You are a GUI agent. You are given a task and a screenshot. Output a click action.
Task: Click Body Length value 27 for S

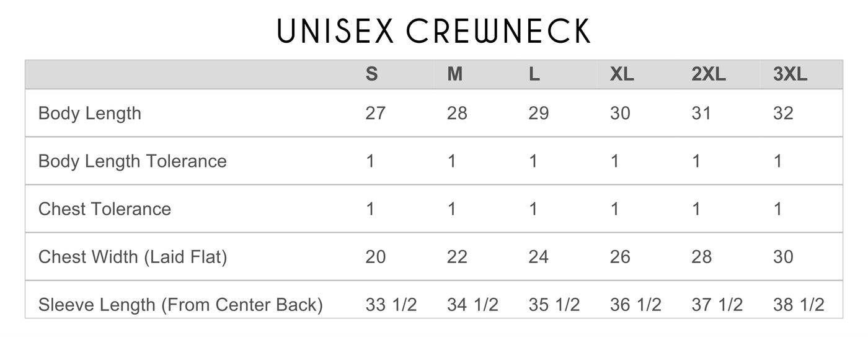[x=375, y=114]
